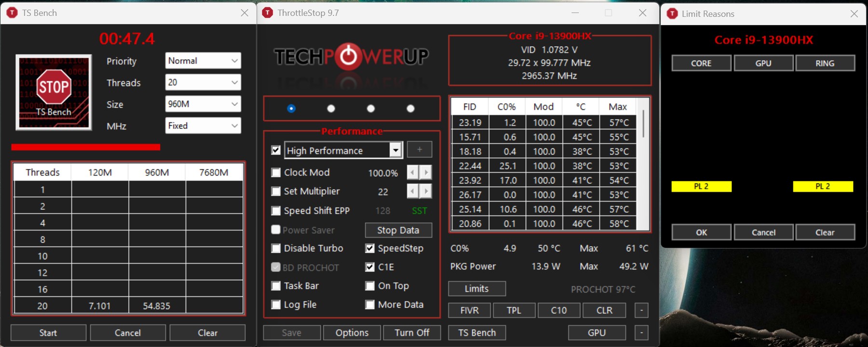Click the Start button in TS Bench
This screenshot has height=347, width=868.
pos(48,333)
